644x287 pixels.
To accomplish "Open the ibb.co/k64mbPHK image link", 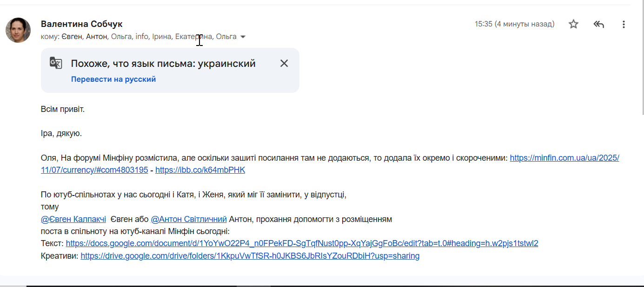I will [200, 170].
